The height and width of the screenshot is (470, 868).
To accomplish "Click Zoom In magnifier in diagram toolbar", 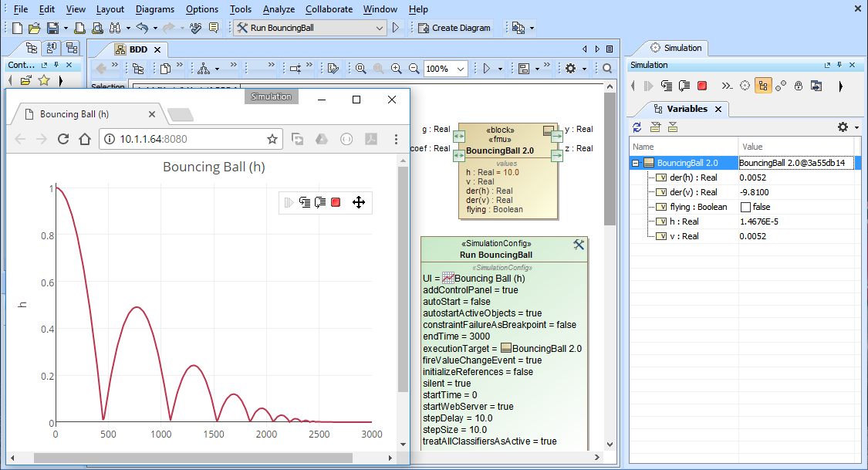I will [397, 69].
